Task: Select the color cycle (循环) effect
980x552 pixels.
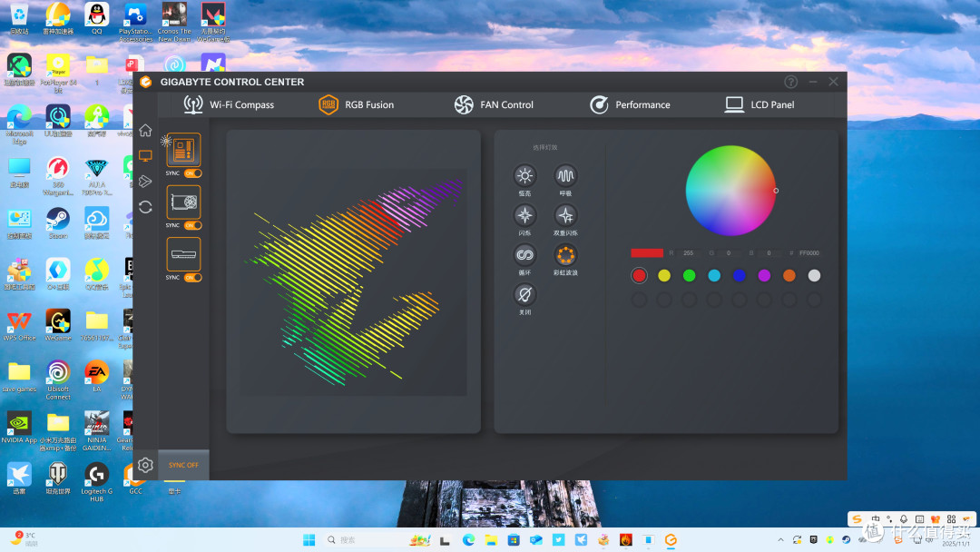Action: [x=524, y=255]
